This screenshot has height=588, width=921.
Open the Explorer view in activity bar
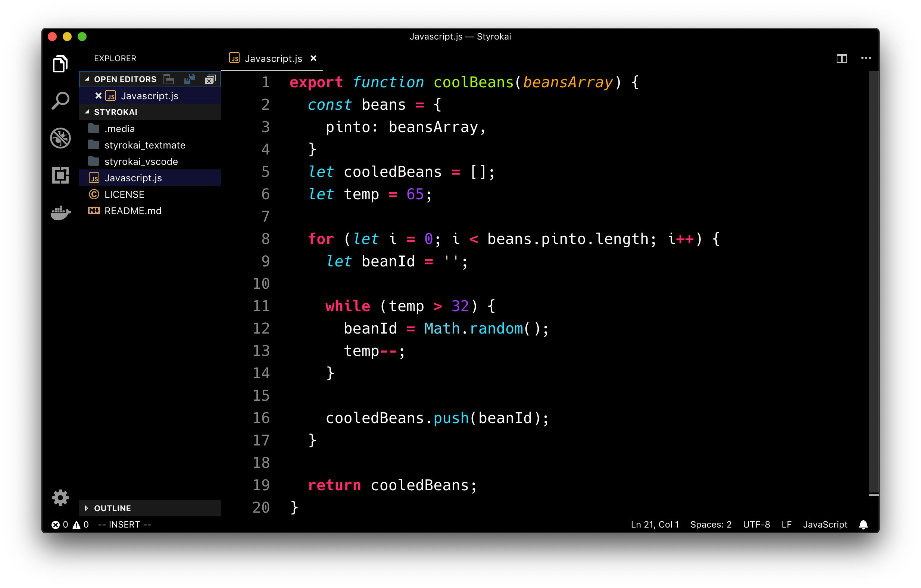point(60,64)
